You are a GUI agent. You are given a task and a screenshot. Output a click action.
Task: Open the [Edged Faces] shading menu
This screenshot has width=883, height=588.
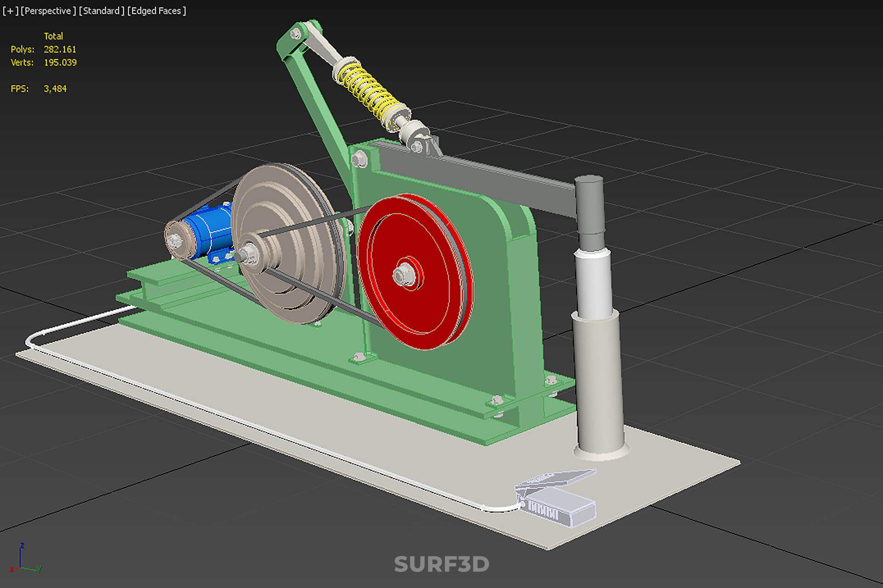pos(157,11)
